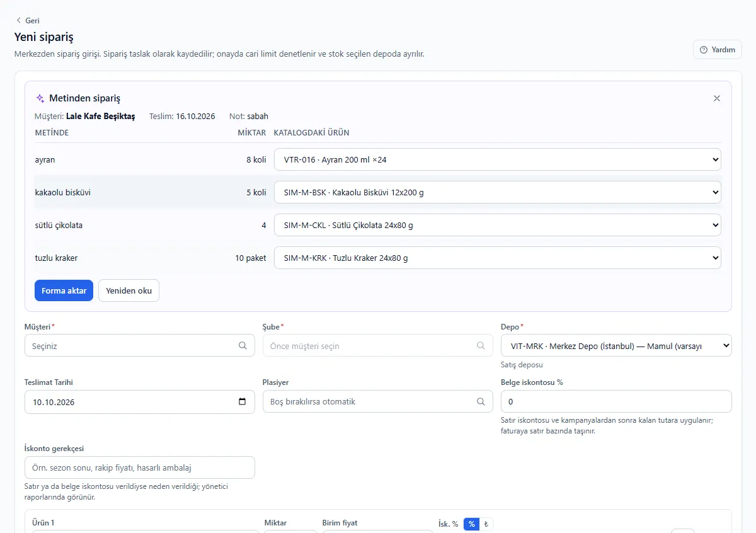Viewport: 756px width, 533px height.
Task: Expand the sütlü çikolata catalog product dropdown
Action: tap(498, 225)
